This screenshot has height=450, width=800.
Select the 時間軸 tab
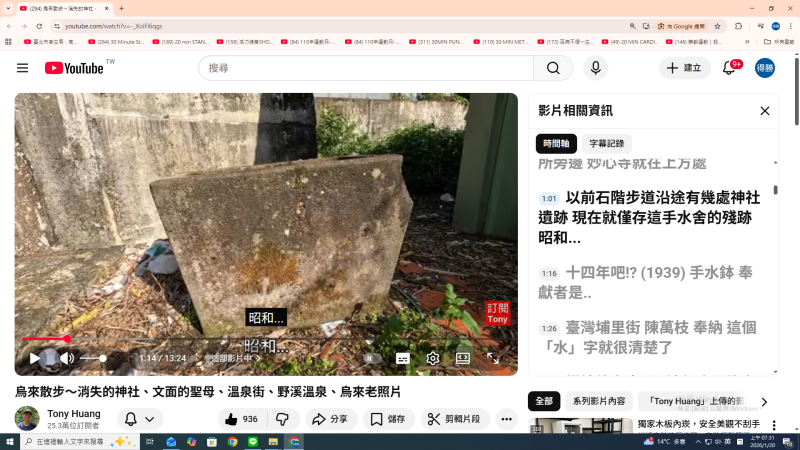[x=556, y=143]
